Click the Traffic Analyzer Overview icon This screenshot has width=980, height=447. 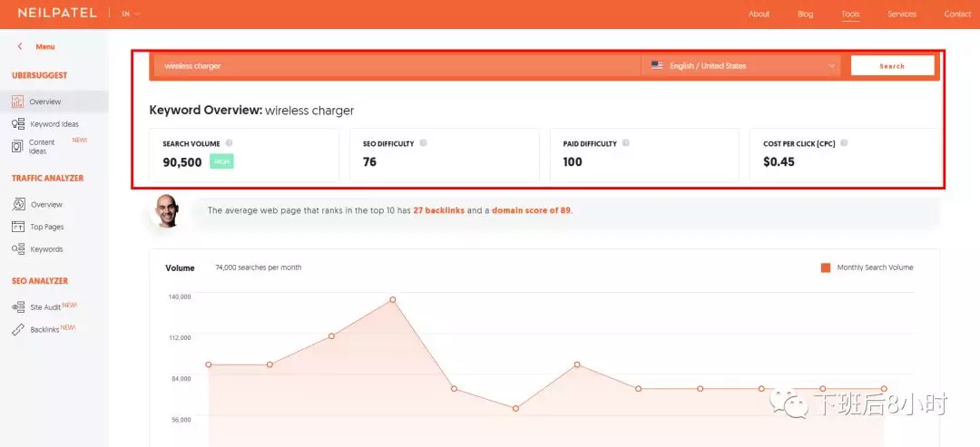tap(18, 205)
